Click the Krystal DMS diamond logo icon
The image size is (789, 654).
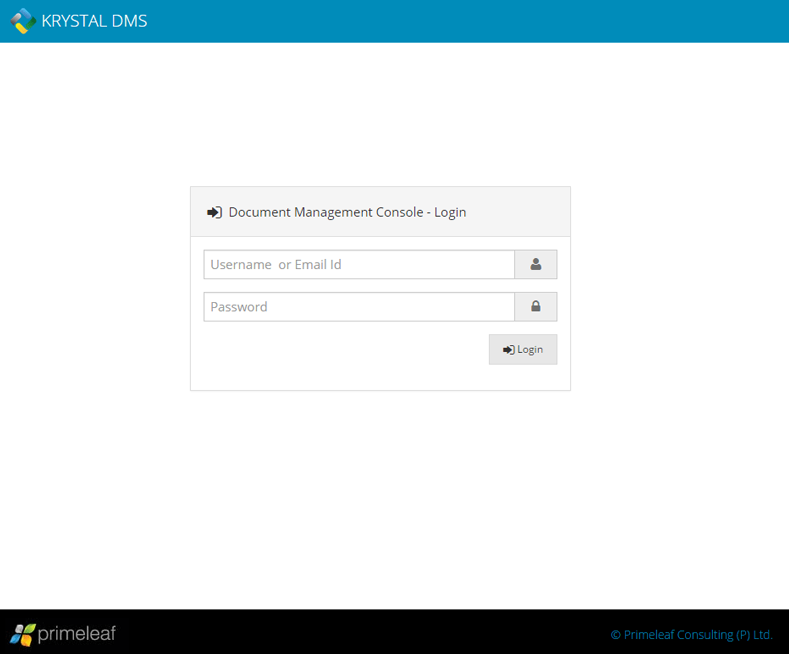(x=23, y=21)
